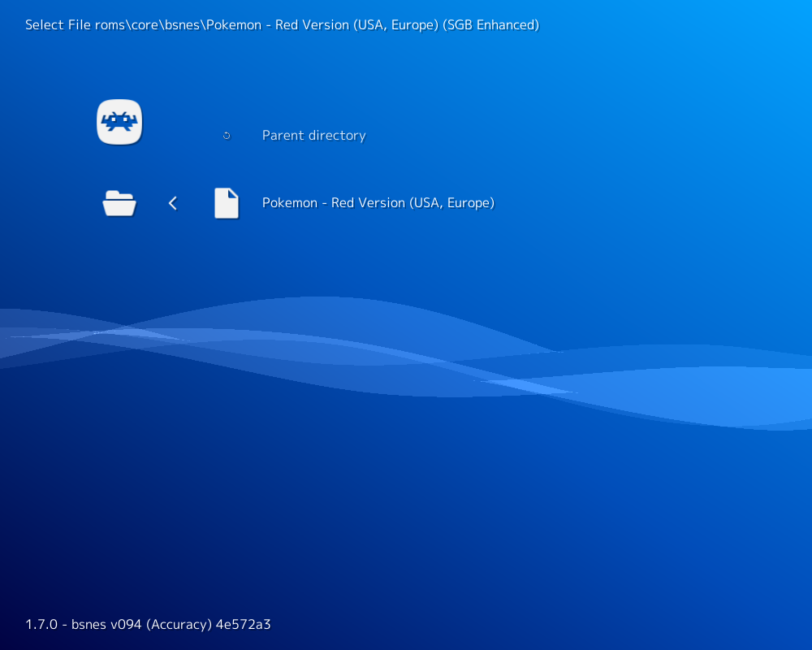Screen dimensions: 812x650
Task: Open the folder icon in the sidebar
Action: pos(119,203)
